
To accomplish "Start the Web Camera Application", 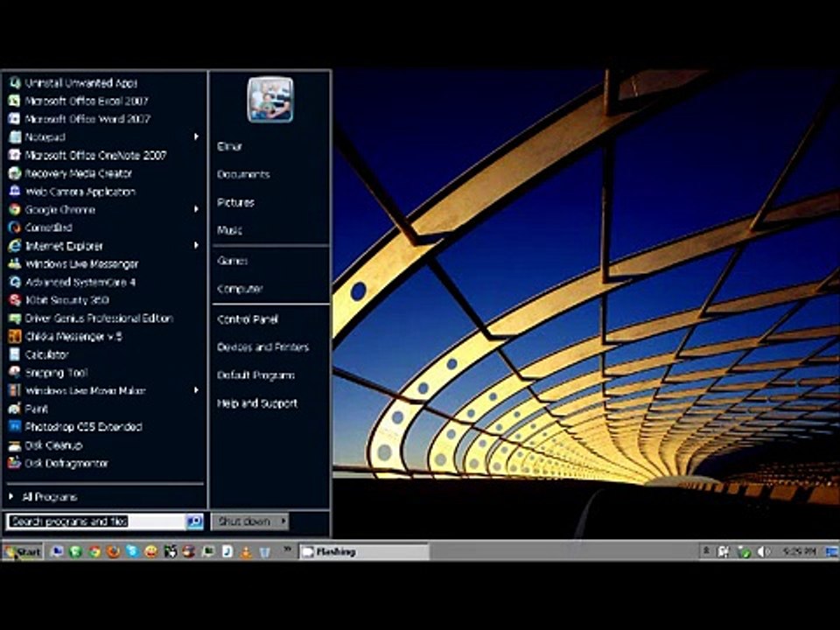I will [104, 192].
